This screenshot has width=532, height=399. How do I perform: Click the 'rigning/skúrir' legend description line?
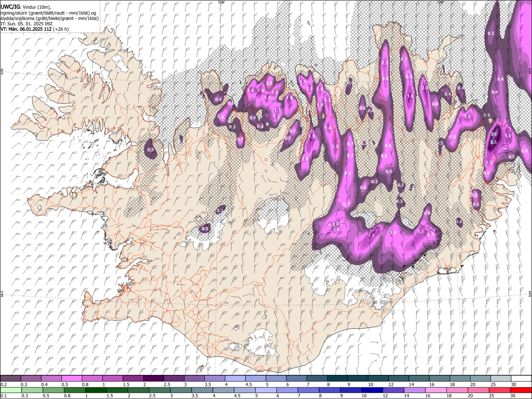[x=48, y=13]
